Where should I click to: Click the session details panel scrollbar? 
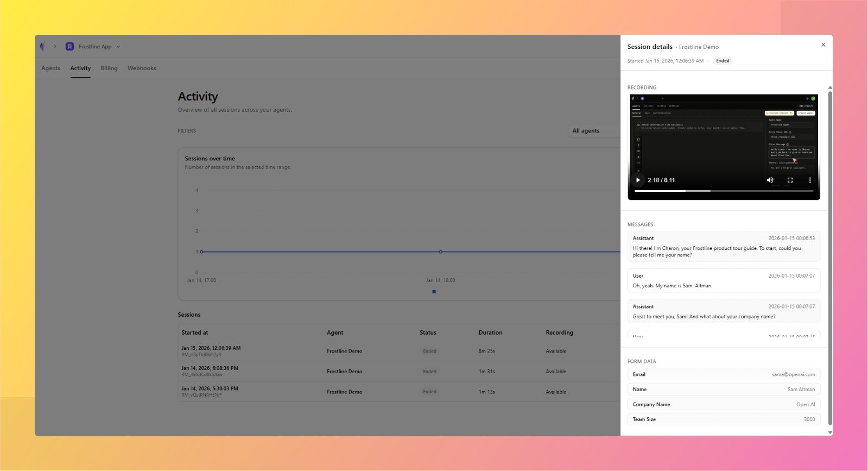click(x=829, y=258)
